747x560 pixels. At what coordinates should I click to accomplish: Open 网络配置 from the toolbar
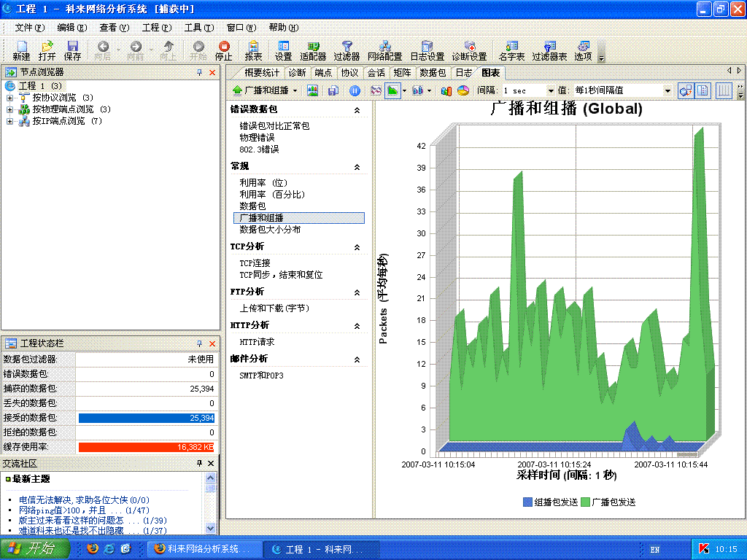(x=387, y=45)
